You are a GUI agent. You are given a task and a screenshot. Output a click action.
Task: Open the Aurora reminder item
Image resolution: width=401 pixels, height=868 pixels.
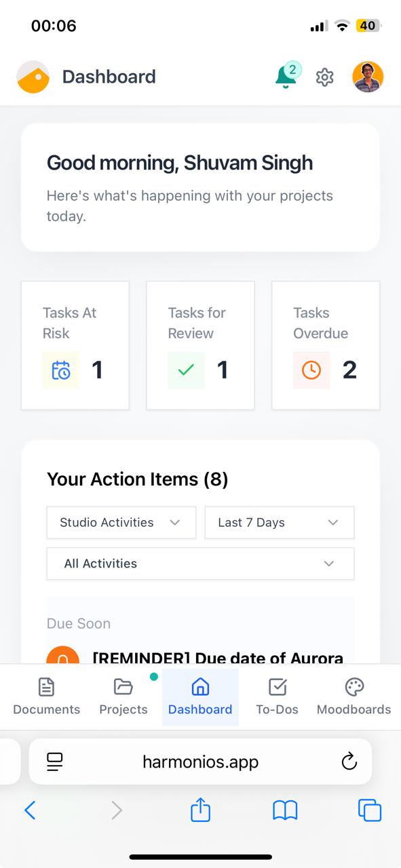[200, 654]
